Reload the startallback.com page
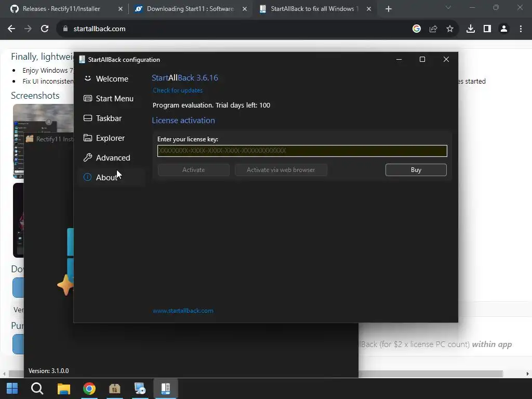Image resolution: width=532 pixels, height=399 pixels. [x=45, y=29]
